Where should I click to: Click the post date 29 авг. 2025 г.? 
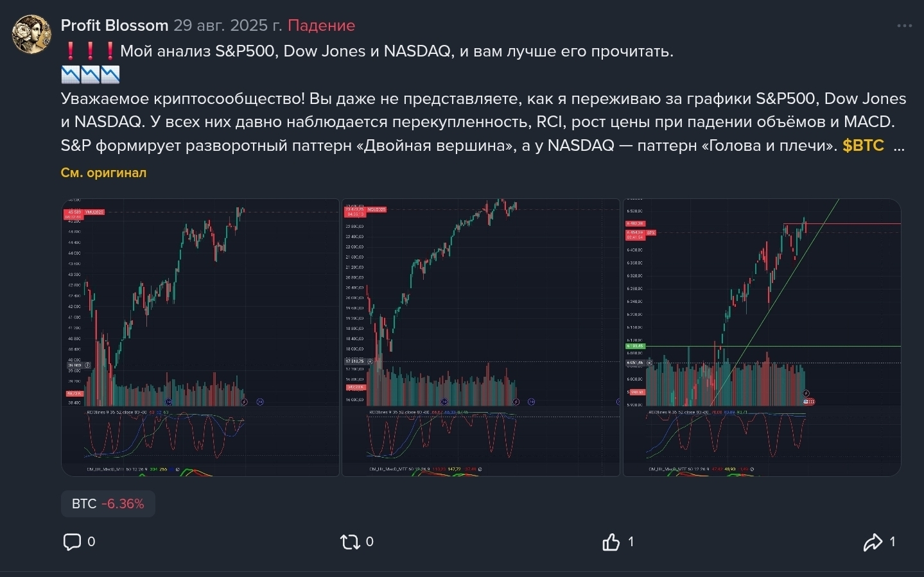(x=227, y=26)
